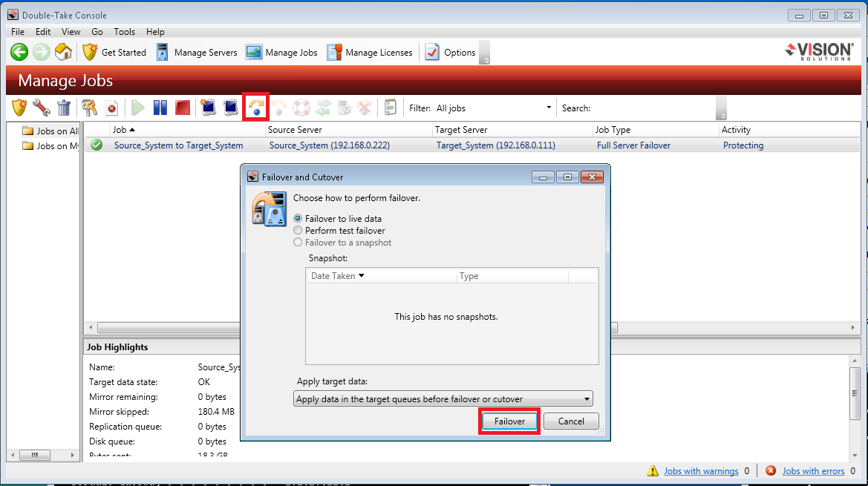Click the Failover or Cutover toolbar icon
868x486 pixels.
point(255,108)
